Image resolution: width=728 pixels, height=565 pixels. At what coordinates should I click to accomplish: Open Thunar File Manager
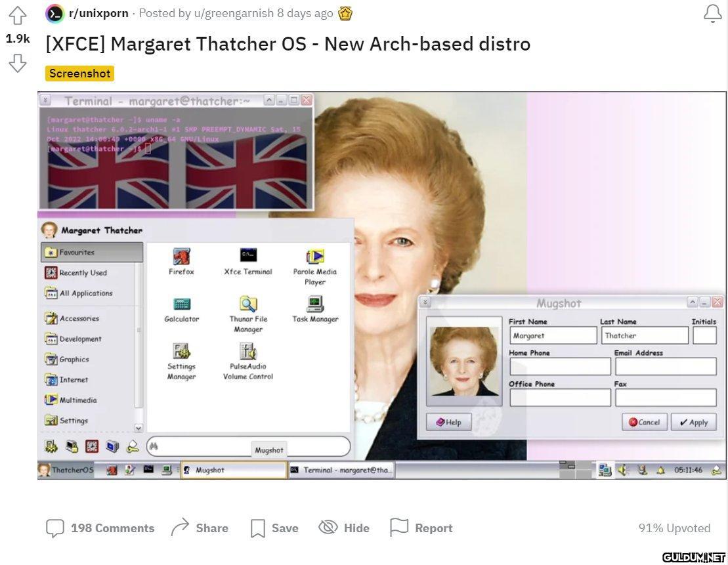[x=248, y=314]
